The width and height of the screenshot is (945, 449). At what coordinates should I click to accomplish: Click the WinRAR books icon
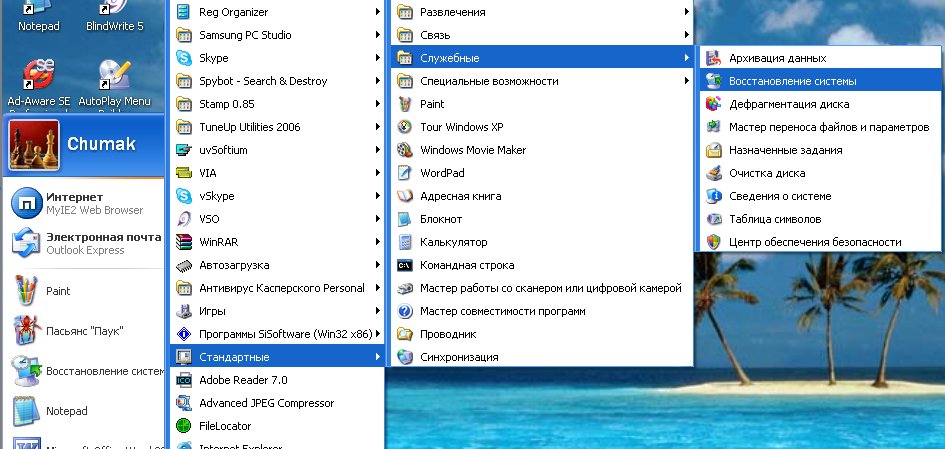[x=184, y=242]
